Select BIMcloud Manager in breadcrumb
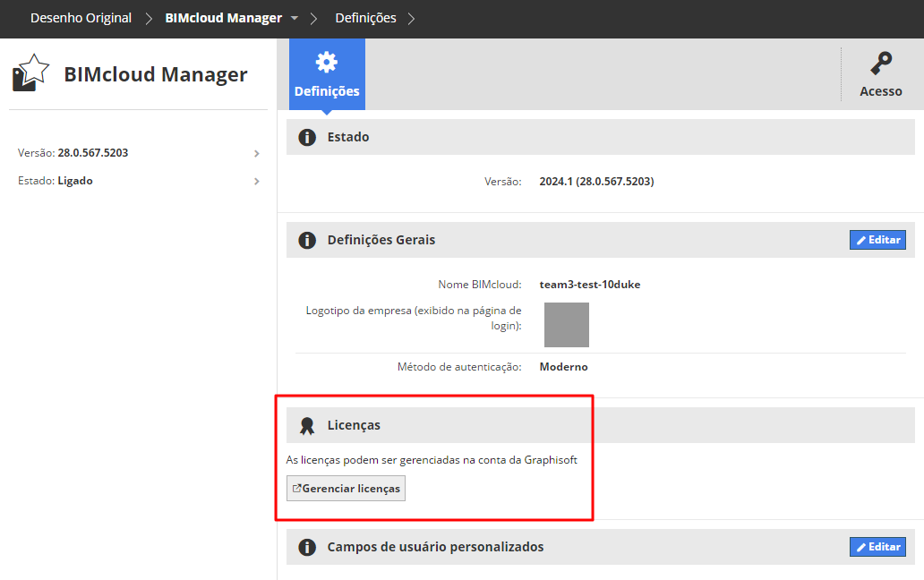This screenshot has width=924, height=580. point(223,18)
